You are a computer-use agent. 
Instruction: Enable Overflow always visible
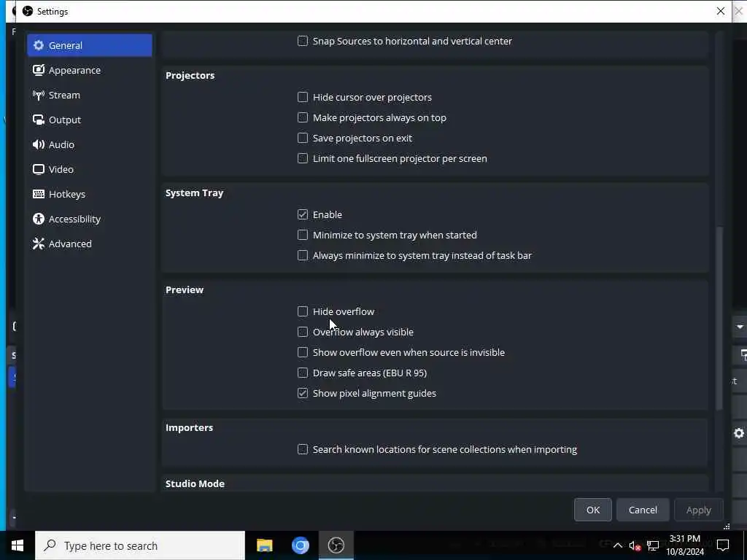tap(303, 332)
